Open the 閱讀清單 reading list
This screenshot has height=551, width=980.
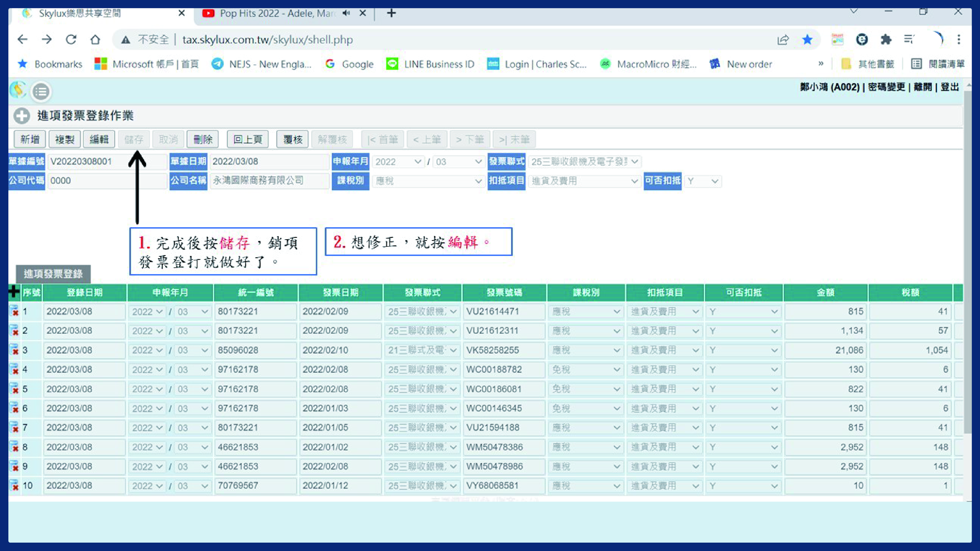(x=938, y=64)
